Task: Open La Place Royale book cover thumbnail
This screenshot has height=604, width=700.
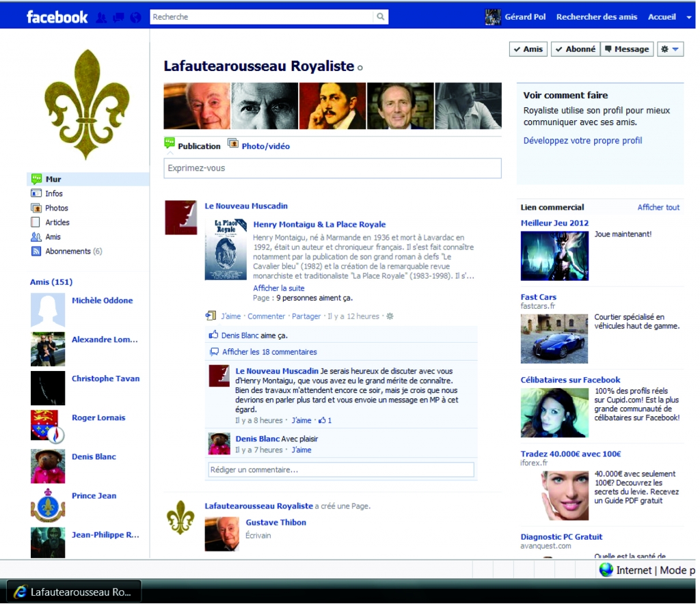Action: (x=226, y=249)
